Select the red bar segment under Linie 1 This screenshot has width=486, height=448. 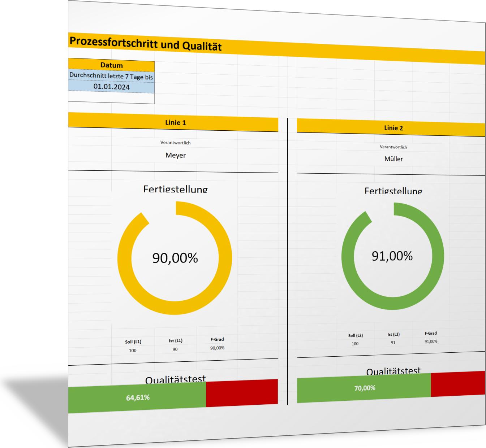[x=242, y=392]
